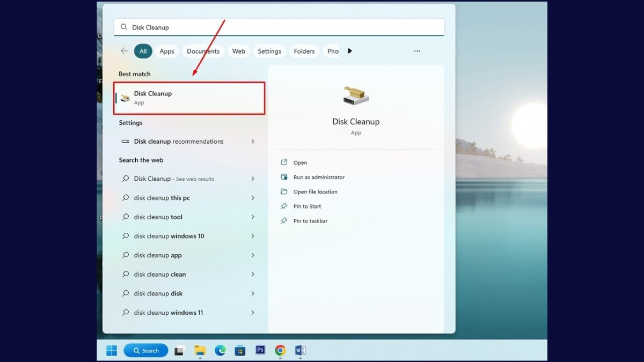
Task: Click the Open file location folder icon
Action: pyautogui.click(x=284, y=191)
